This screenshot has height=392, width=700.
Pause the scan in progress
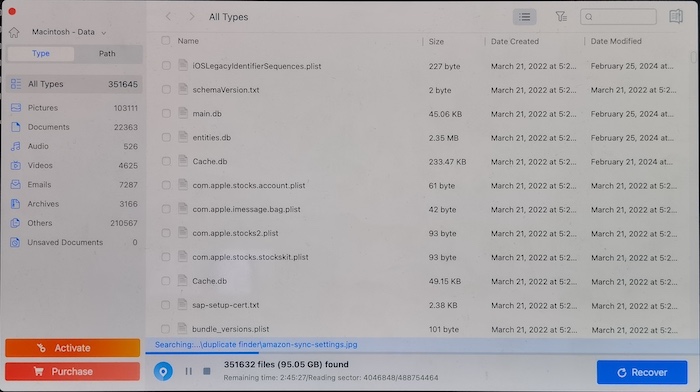click(188, 371)
